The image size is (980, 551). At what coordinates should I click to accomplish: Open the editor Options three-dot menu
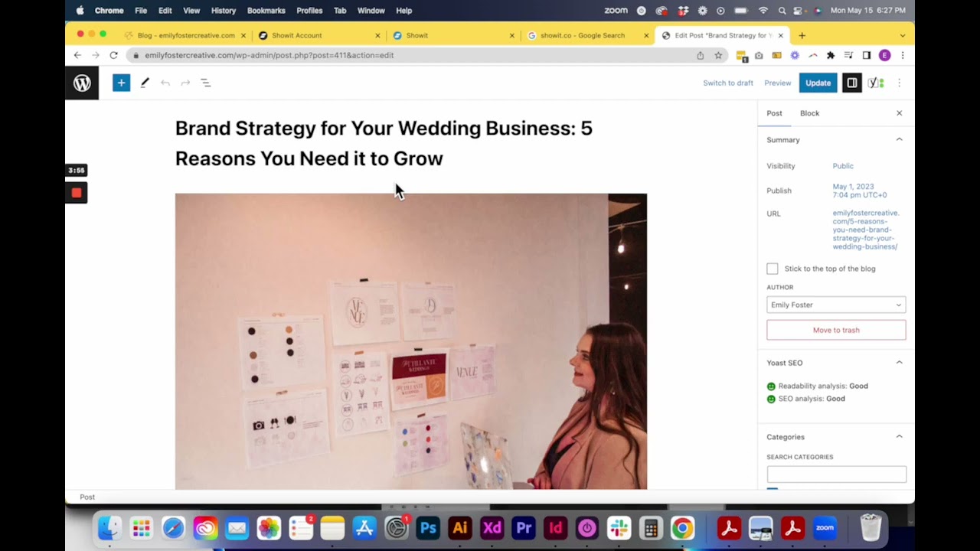click(x=900, y=83)
